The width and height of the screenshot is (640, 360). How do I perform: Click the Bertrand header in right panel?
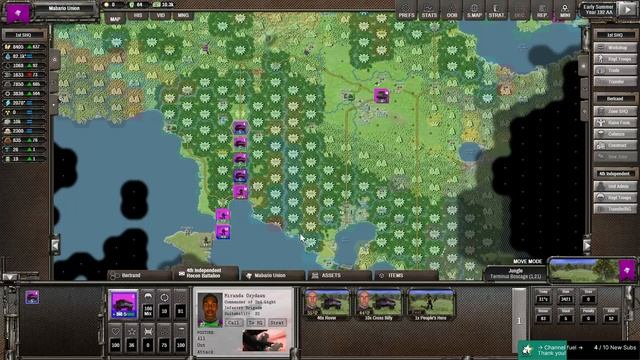tap(615, 99)
